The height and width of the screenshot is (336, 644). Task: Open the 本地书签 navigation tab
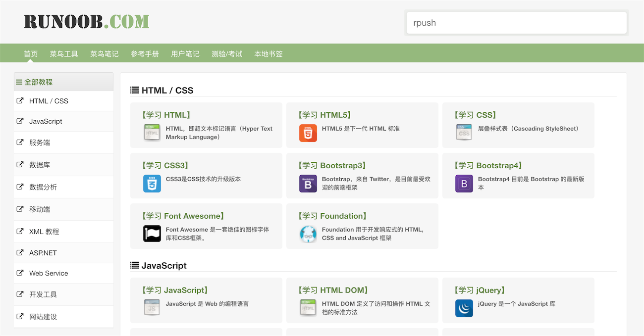click(268, 54)
